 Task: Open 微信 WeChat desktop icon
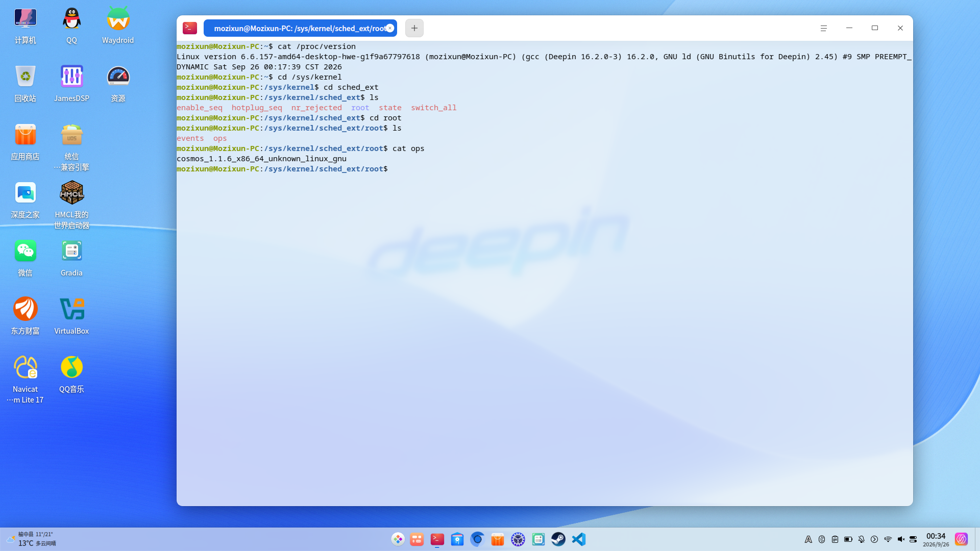25,252
